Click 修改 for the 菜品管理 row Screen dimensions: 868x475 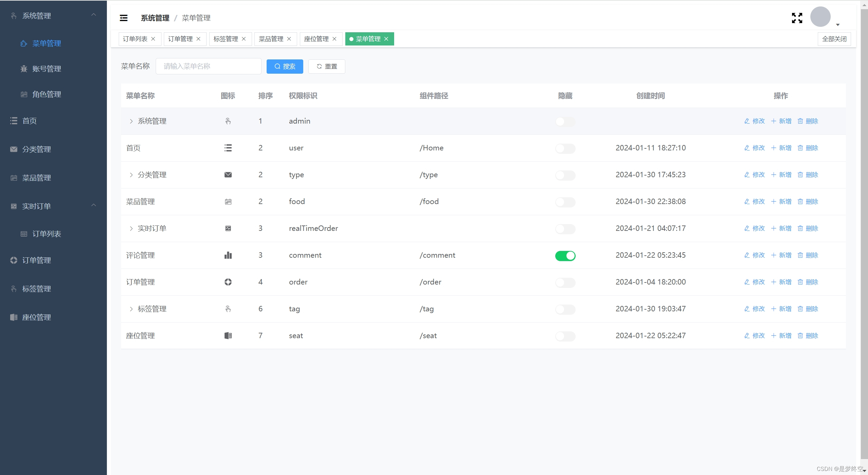pyautogui.click(x=755, y=202)
